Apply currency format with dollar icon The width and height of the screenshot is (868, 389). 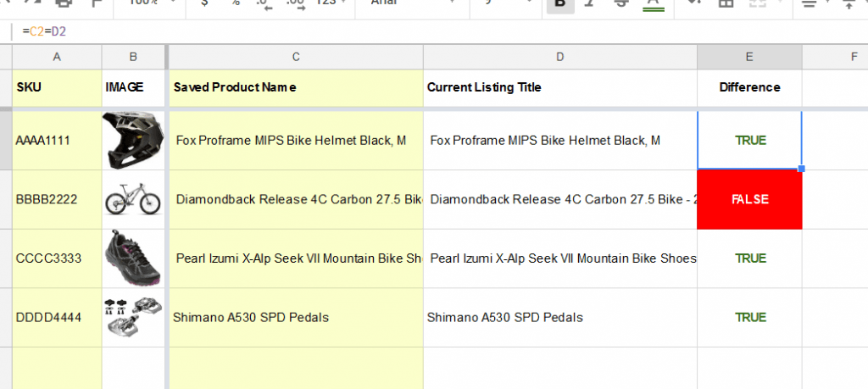click(x=204, y=4)
